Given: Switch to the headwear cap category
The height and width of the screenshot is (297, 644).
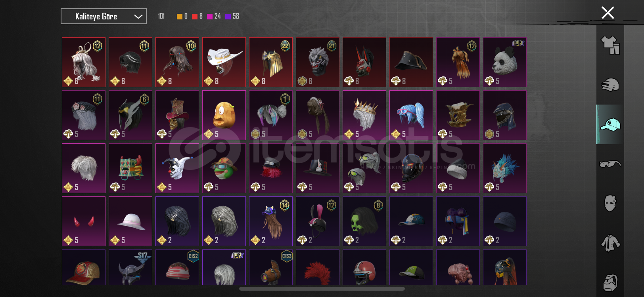Looking at the screenshot, I should 610,124.
